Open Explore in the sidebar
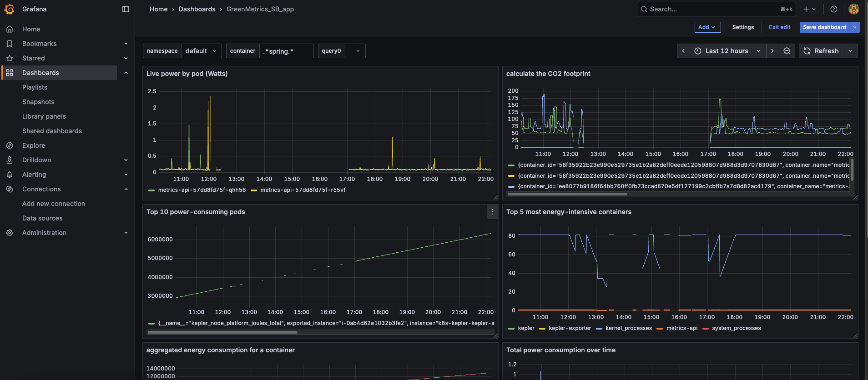The height and width of the screenshot is (380, 868). point(34,145)
